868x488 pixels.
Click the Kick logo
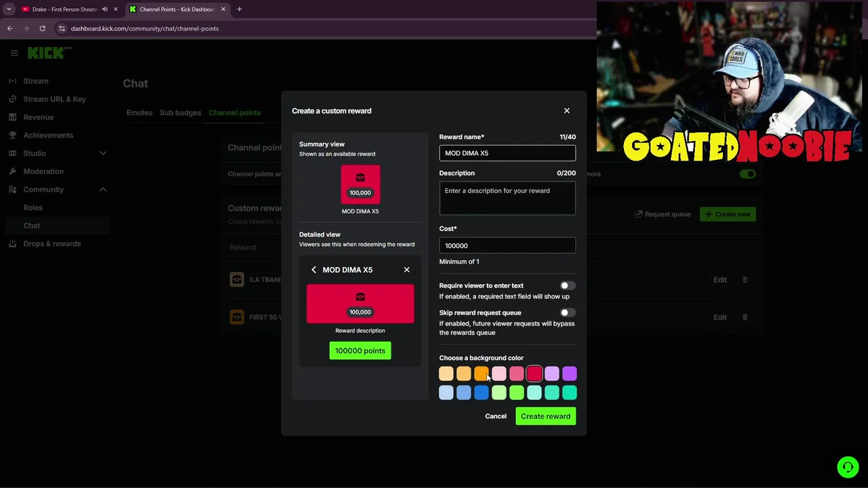(49, 53)
